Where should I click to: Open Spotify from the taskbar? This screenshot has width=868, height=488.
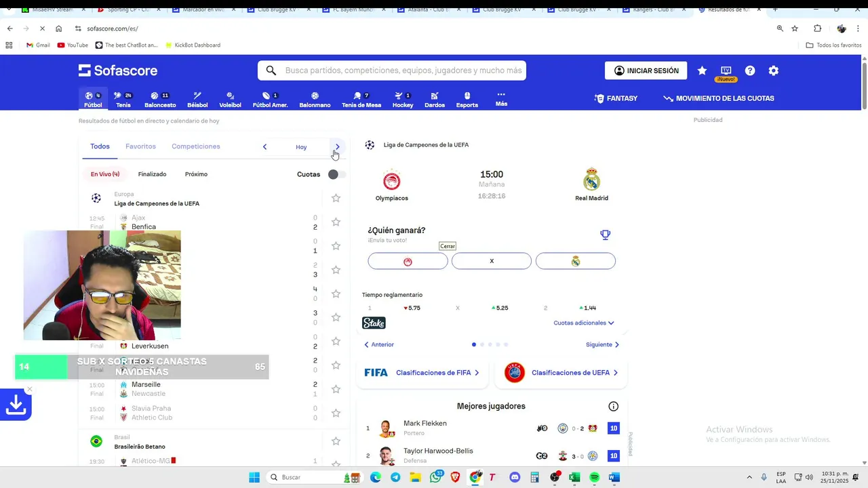click(x=595, y=477)
